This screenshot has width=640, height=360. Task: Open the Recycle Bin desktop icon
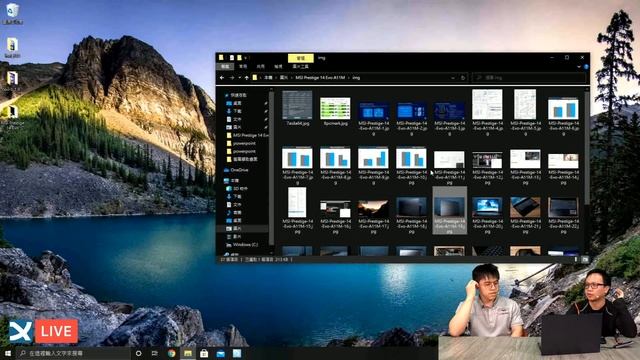[x=12, y=14]
